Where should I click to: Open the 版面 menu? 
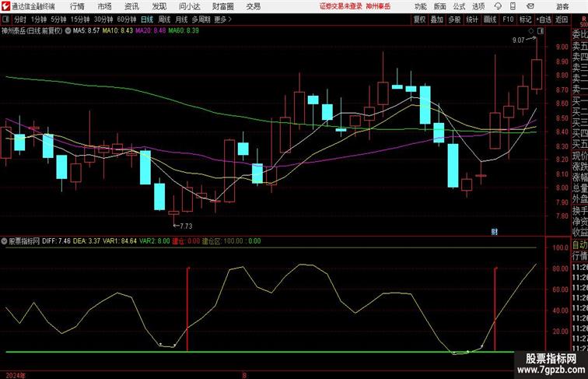click(440, 6)
